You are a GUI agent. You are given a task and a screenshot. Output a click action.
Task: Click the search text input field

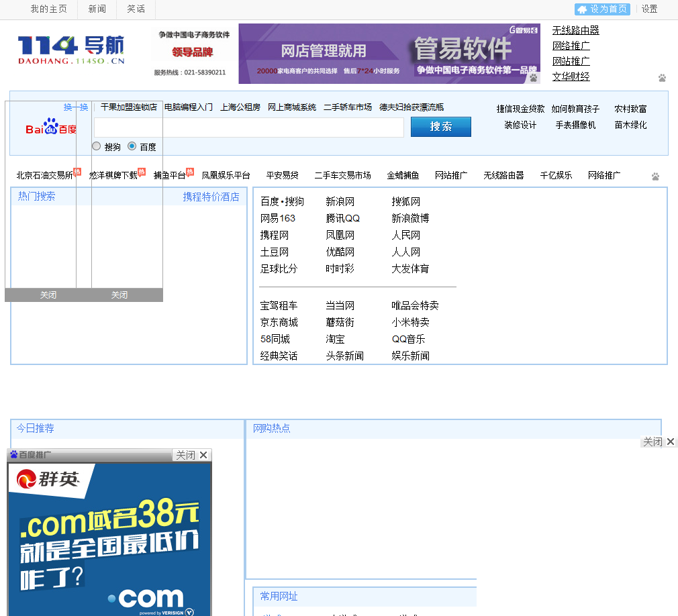point(248,127)
